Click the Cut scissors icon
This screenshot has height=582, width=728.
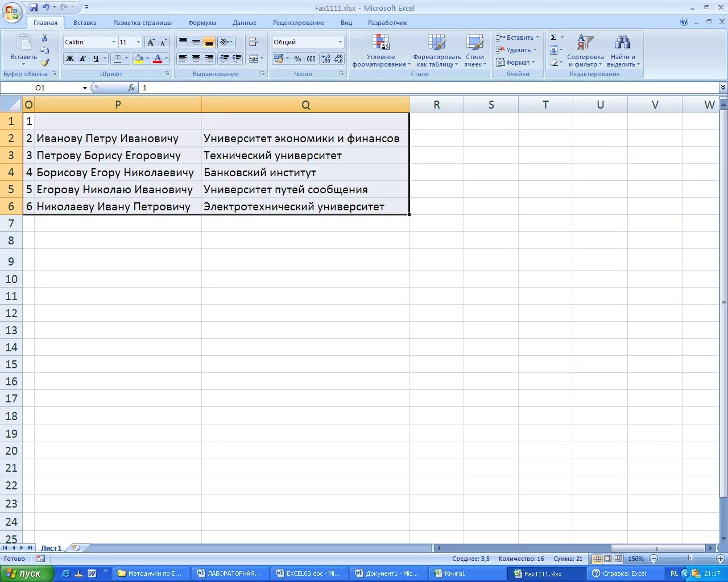tap(45, 38)
